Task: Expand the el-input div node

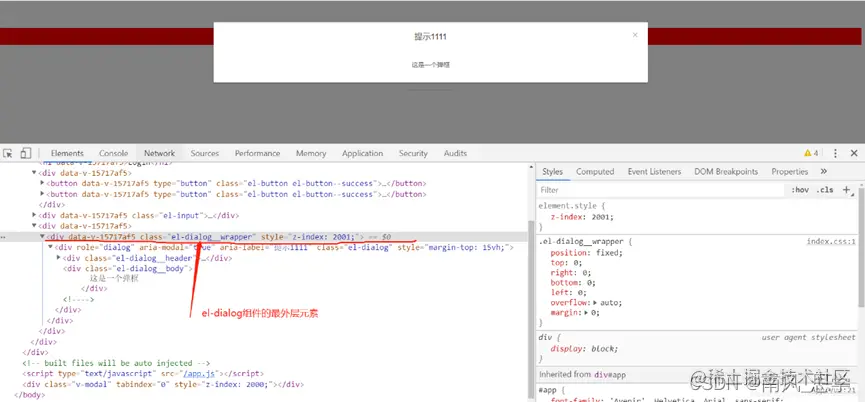Action: (34, 215)
